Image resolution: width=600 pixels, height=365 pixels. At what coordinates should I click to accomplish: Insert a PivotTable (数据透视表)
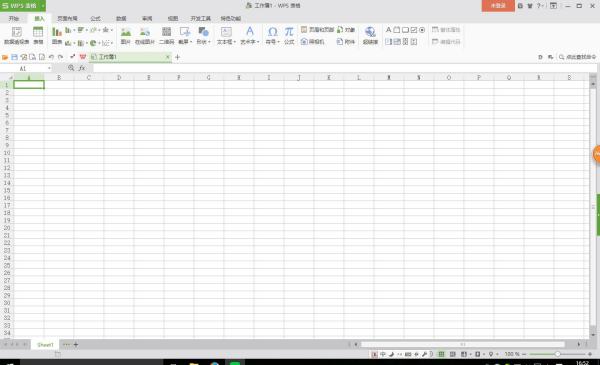(16, 35)
